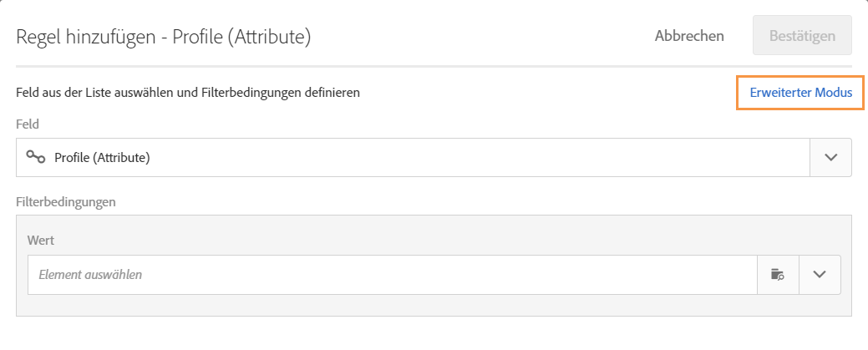The width and height of the screenshot is (868, 350).
Task: Click the Wert label
Action: [x=41, y=241]
